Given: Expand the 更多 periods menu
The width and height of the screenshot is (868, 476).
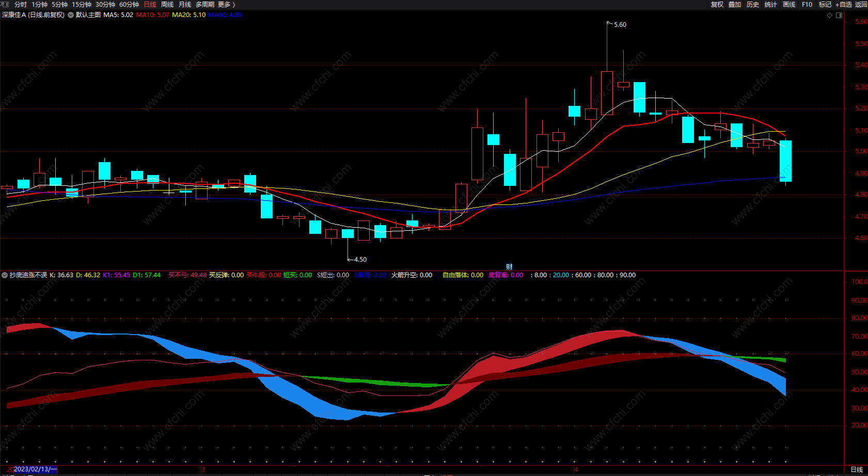Looking at the screenshot, I should (227, 5).
